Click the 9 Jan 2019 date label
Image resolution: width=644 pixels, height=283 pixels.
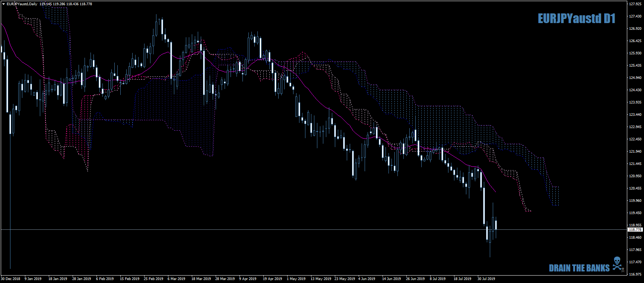pos(33,279)
